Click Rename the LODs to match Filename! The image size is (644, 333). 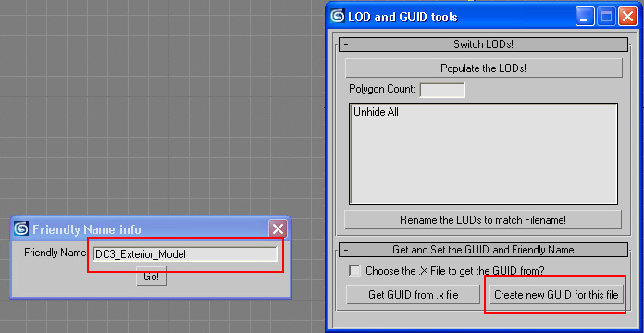(x=483, y=219)
